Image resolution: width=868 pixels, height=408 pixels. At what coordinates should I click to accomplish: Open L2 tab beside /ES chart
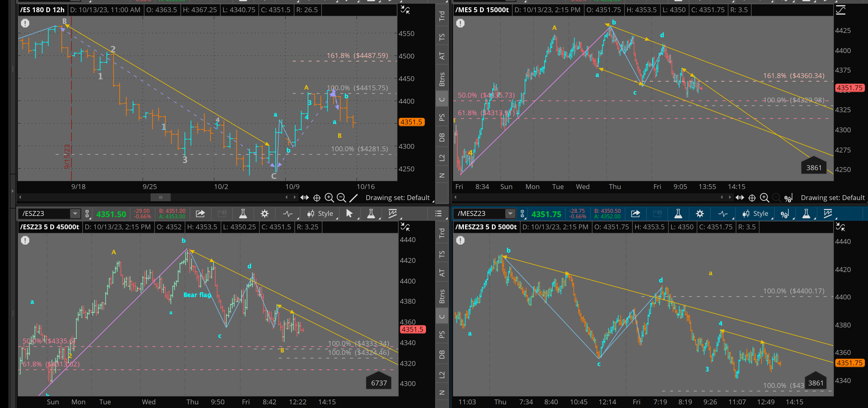tap(442, 157)
